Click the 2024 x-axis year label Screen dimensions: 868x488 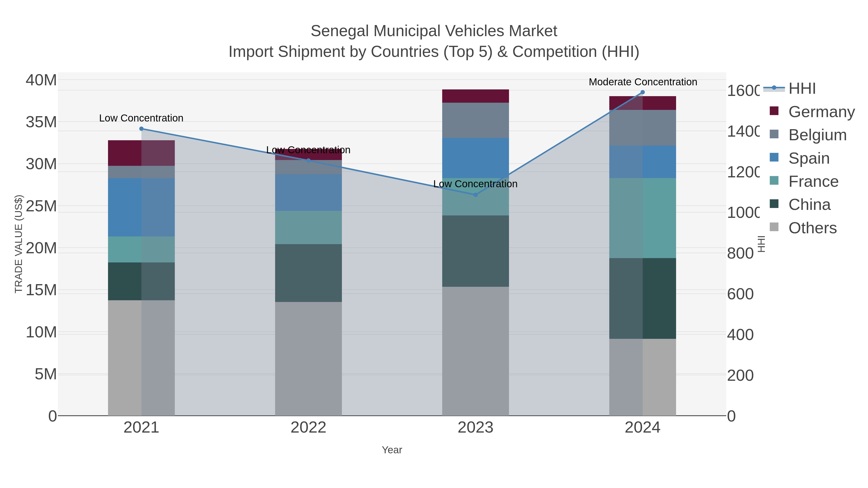click(643, 428)
